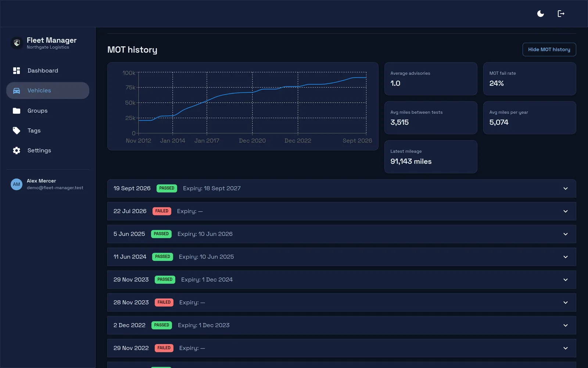Click Hide MOT history button
This screenshot has width=588, height=368.
[x=549, y=50]
